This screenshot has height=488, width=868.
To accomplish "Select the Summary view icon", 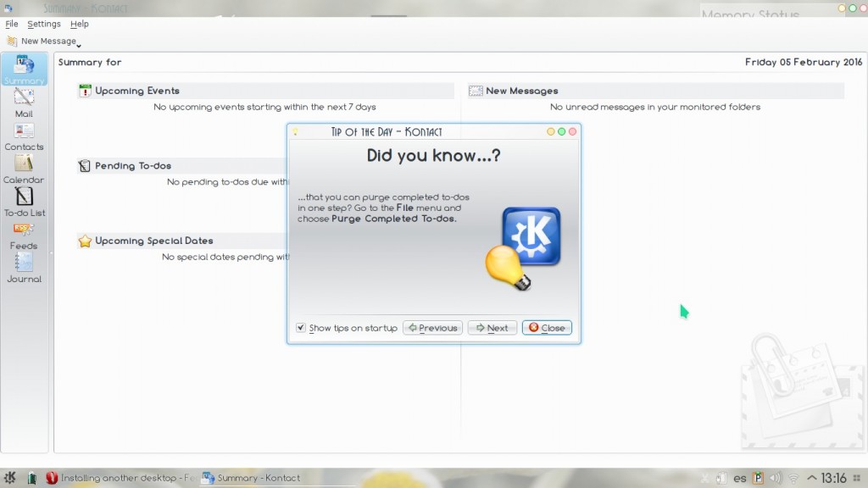I will point(24,69).
